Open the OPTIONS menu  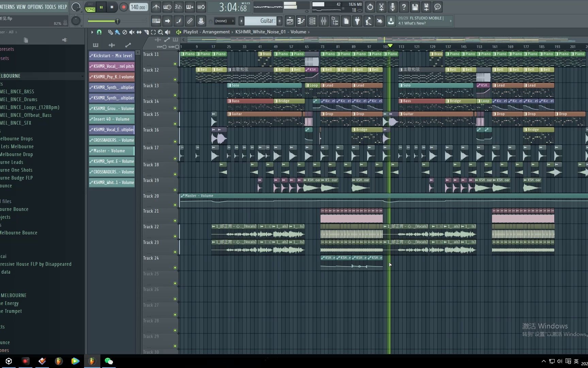pyautogui.click(x=35, y=7)
